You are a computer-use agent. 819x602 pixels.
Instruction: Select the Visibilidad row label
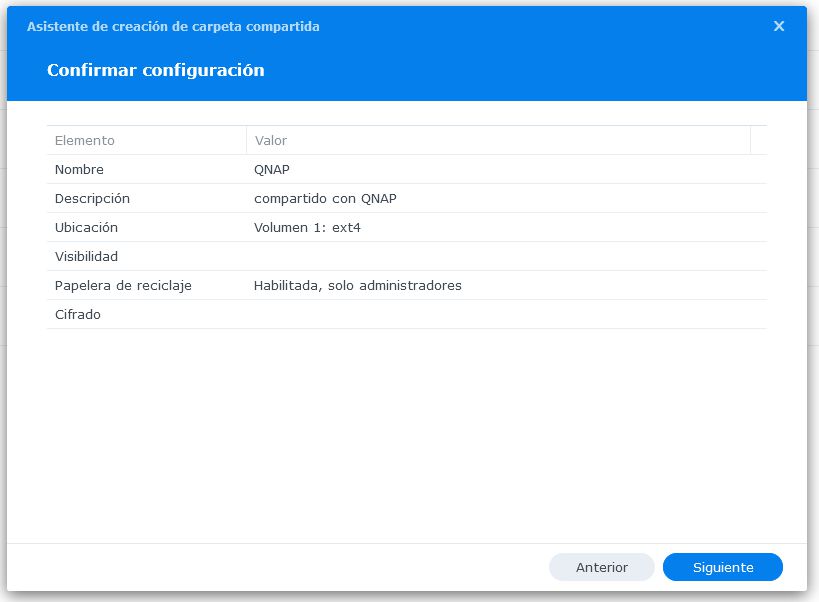tap(86, 257)
